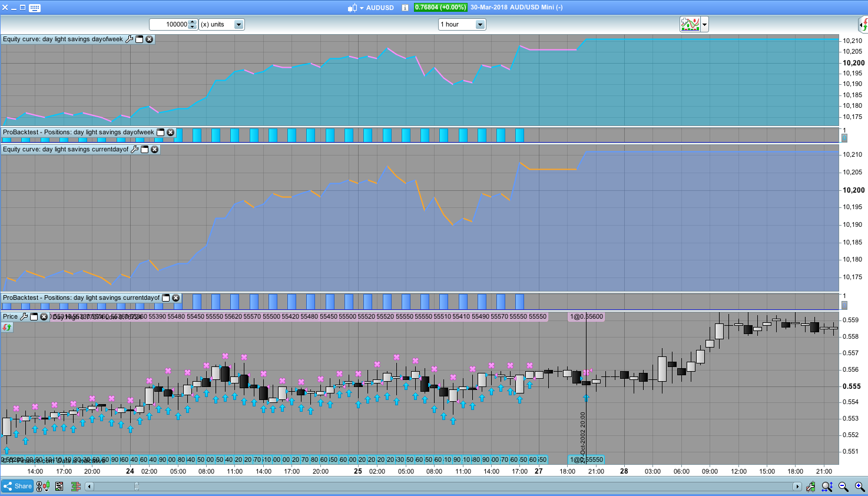
Task: Focus the 100000 quantity input field
Action: [169, 24]
